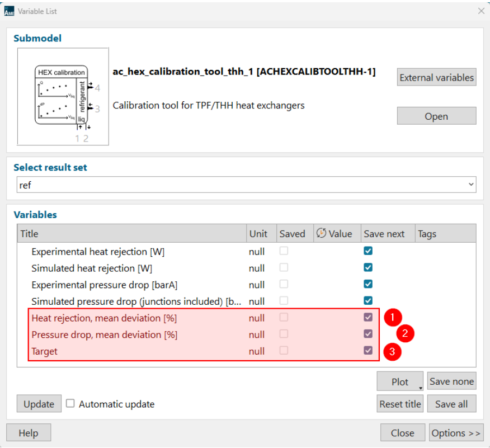This screenshot has width=490, height=448.
Task: Sort by the Title column header
Action: coord(131,234)
